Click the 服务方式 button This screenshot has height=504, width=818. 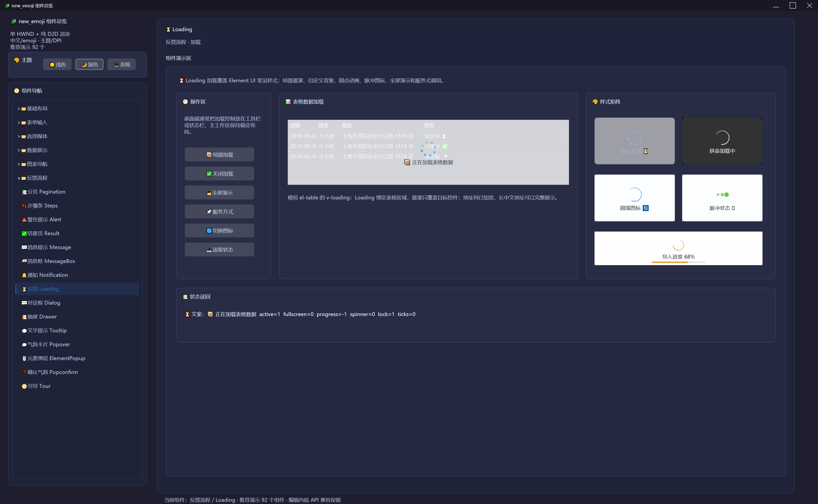220,212
